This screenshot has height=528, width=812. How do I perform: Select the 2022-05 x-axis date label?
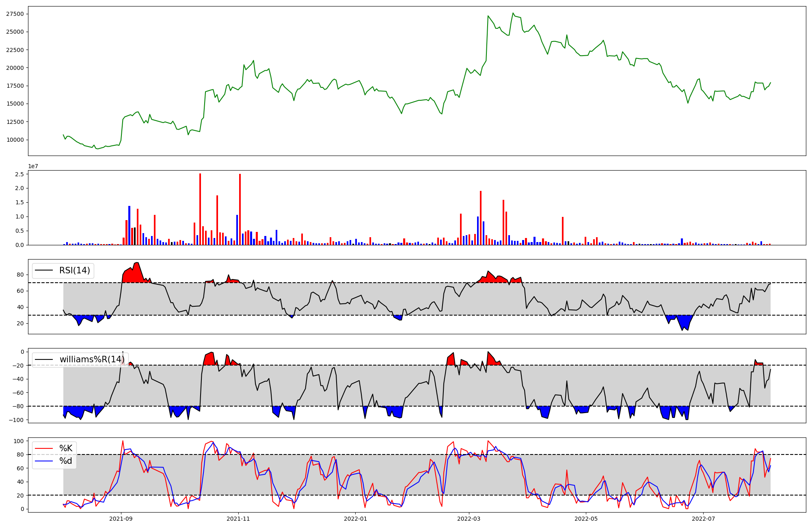coord(586,519)
